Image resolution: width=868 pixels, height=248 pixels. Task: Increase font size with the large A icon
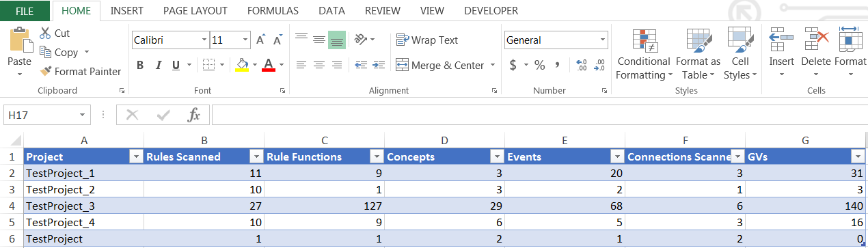tap(260, 40)
